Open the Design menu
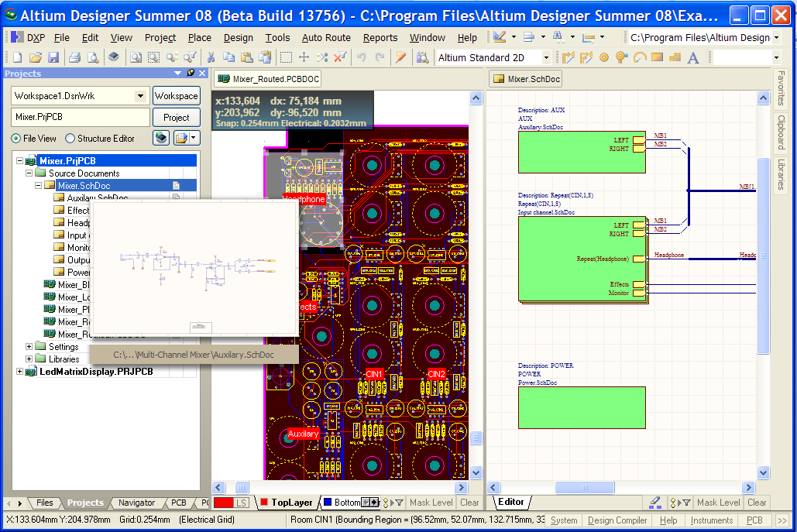The width and height of the screenshot is (797, 532). click(238, 38)
